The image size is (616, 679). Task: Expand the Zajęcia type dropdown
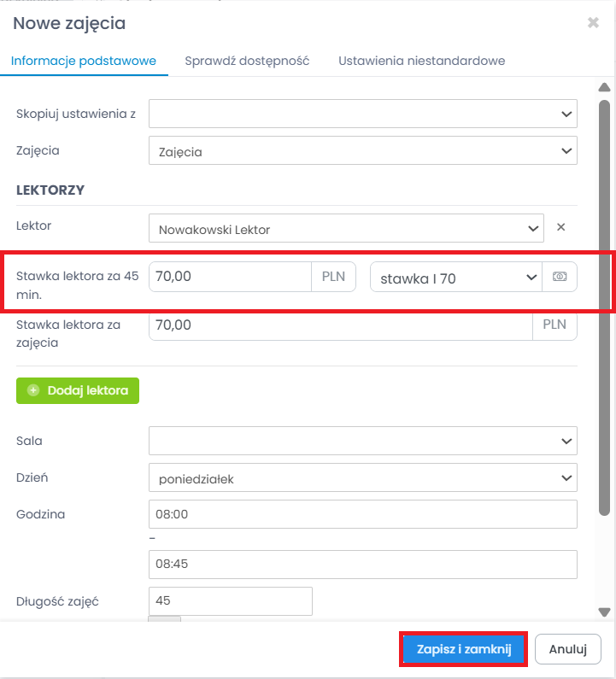pyautogui.click(x=362, y=151)
